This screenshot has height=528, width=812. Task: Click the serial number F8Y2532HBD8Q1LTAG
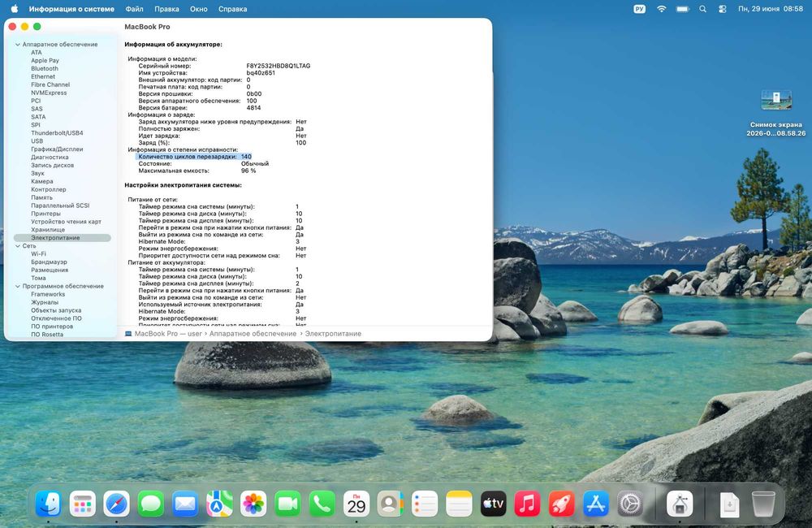278,66
